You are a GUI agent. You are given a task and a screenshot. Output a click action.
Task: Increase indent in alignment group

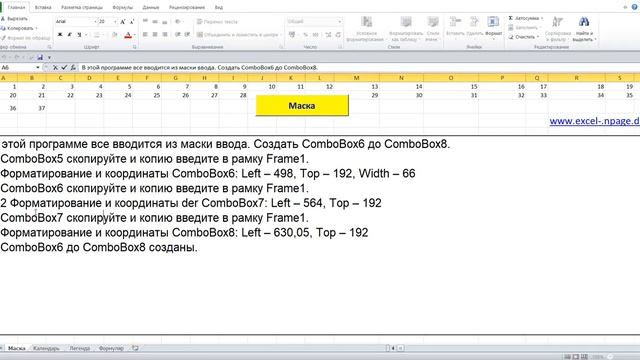point(187,35)
